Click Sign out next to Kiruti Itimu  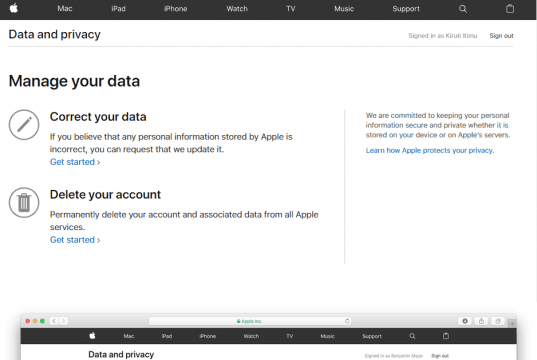point(501,36)
